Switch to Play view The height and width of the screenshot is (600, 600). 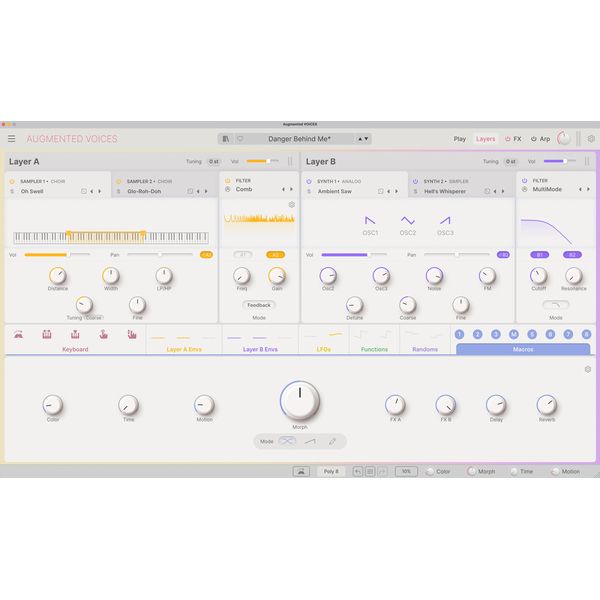(460, 139)
